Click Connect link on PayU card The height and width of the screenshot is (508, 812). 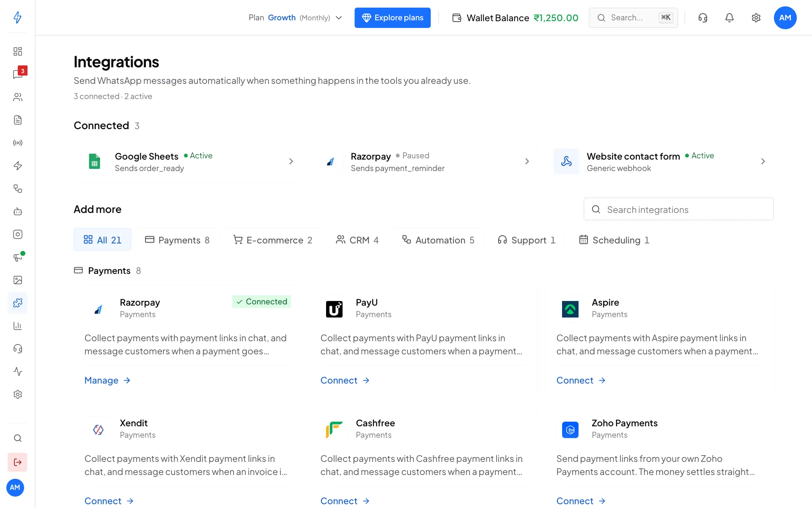point(345,380)
